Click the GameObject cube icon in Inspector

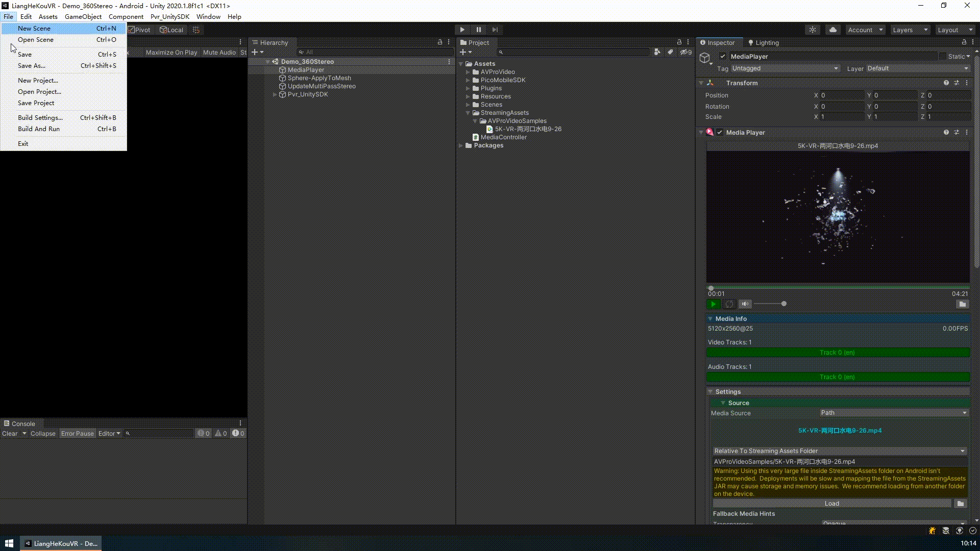[x=705, y=58]
